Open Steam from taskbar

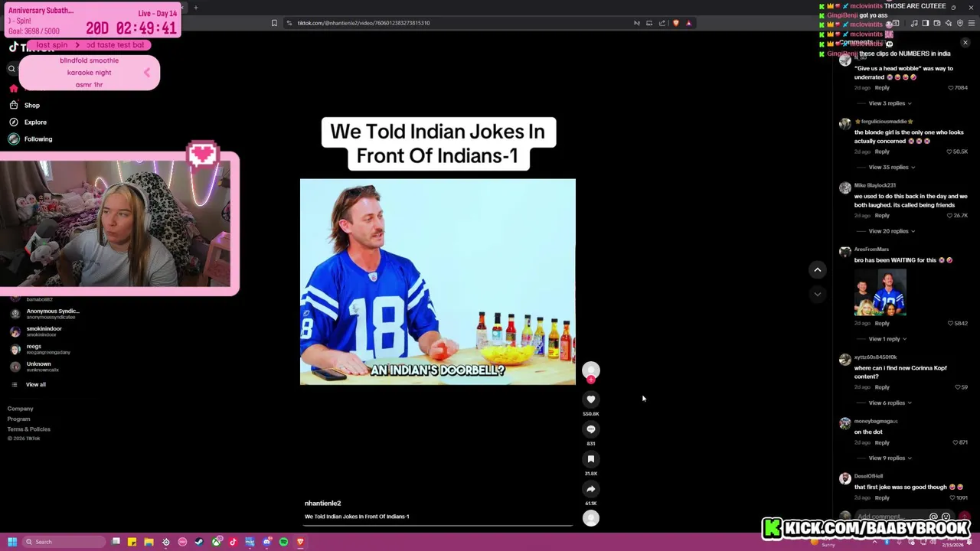[x=199, y=542]
